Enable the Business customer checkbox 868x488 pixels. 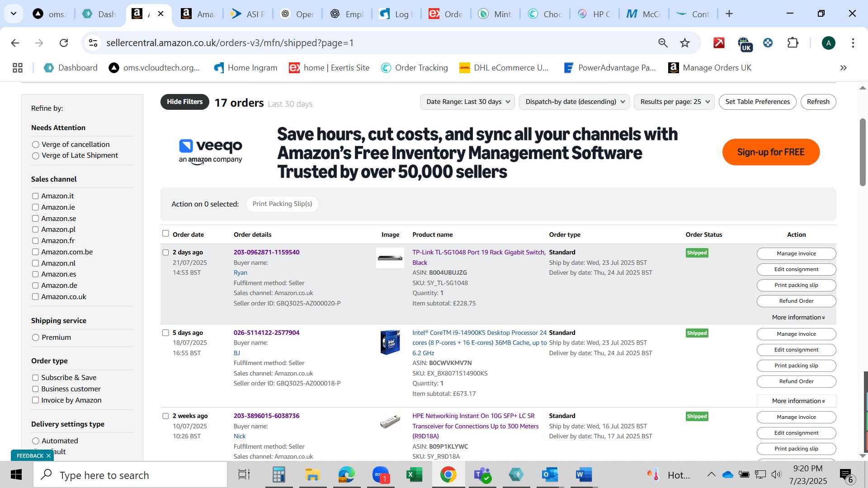coord(35,389)
